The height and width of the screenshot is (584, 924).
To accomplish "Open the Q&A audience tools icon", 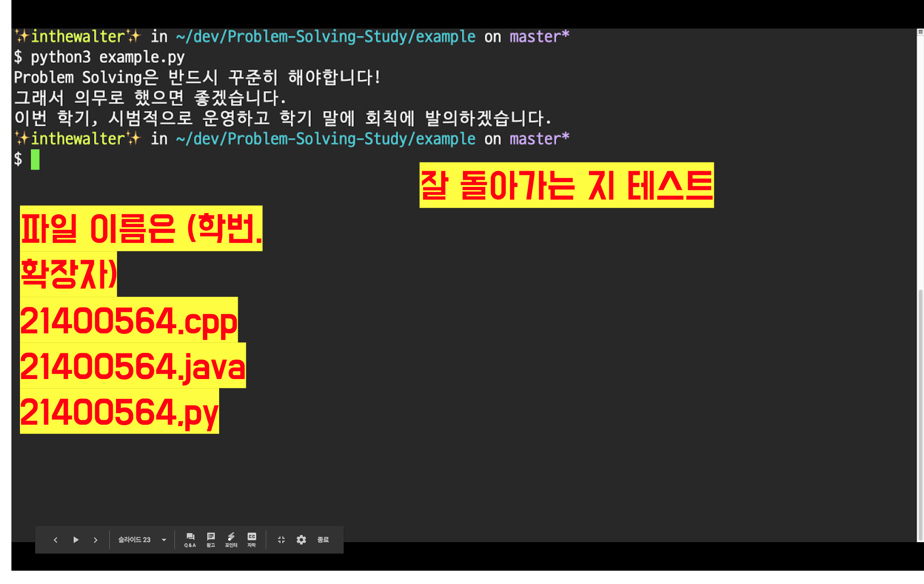I will (x=190, y=540).
